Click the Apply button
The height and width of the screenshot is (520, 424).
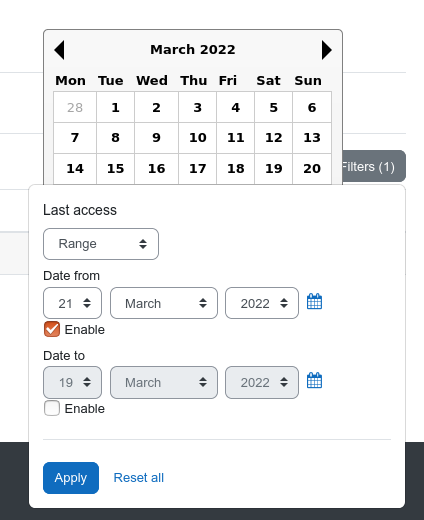(x=71, y=478)
